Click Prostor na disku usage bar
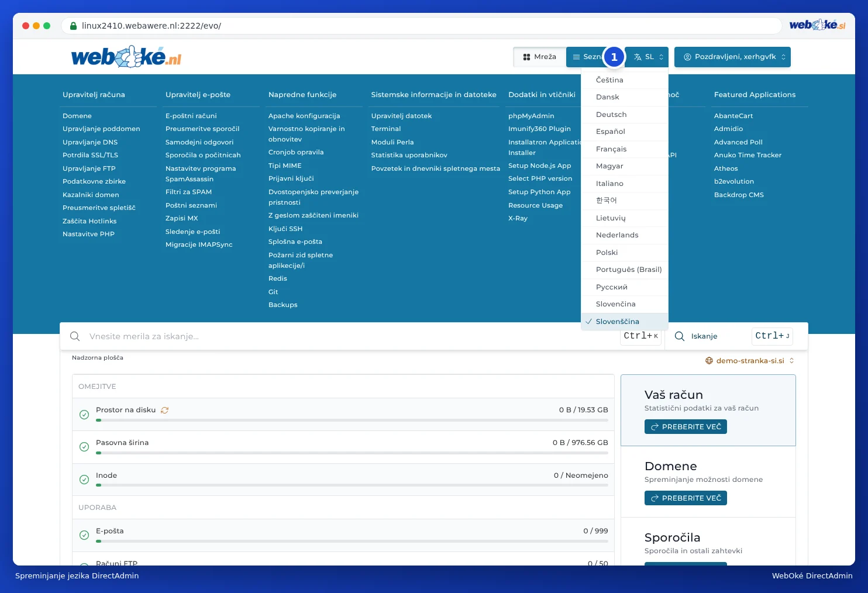The height and width of the screenshot is (593, 868). [x=352, y=420]
